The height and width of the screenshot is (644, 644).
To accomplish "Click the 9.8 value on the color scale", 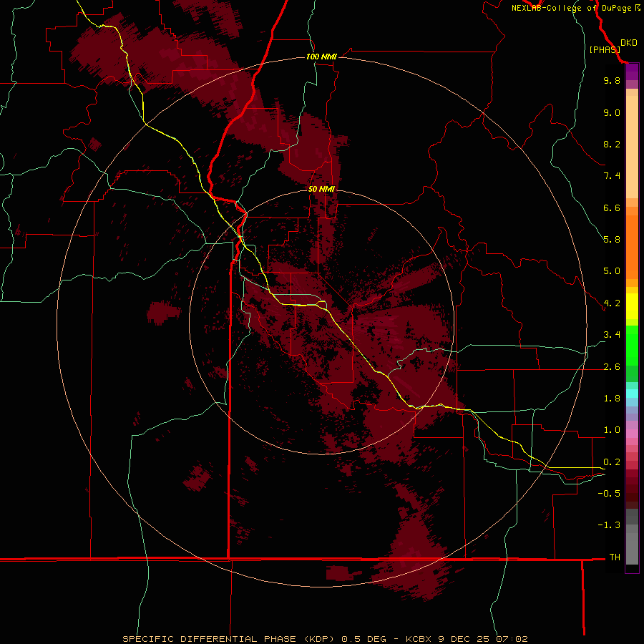I will point(612,80).
